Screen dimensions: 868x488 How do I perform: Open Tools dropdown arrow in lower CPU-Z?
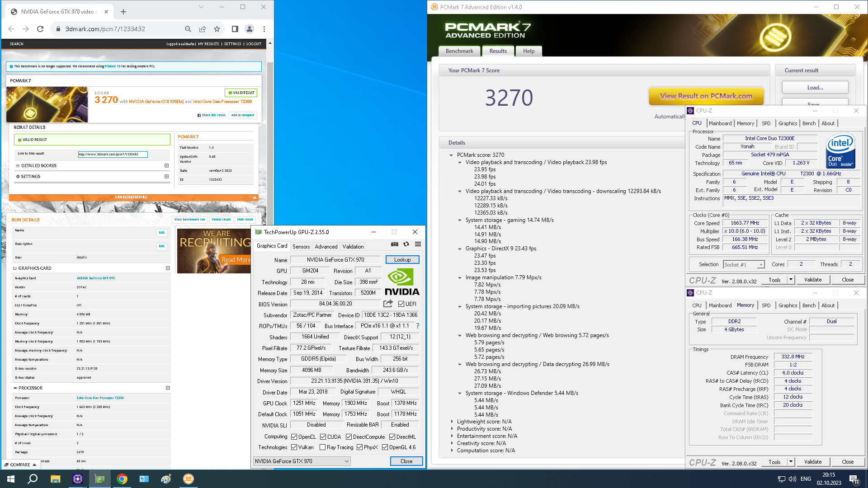click(791, 462)
